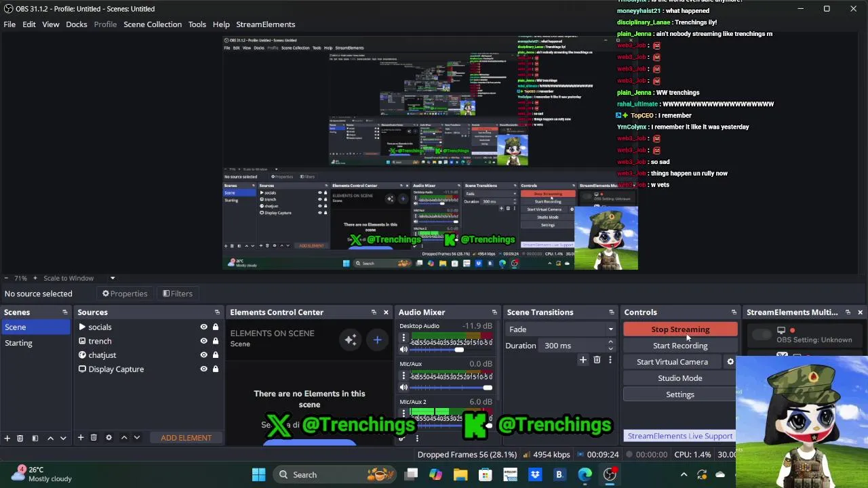This screenshot has width=868, height=488.
Task: Open the StreamElements menu
Action: coord(266,24)
